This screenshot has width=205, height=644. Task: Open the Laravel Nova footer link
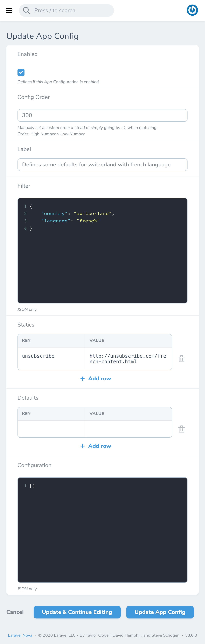(x=20, y=635)
